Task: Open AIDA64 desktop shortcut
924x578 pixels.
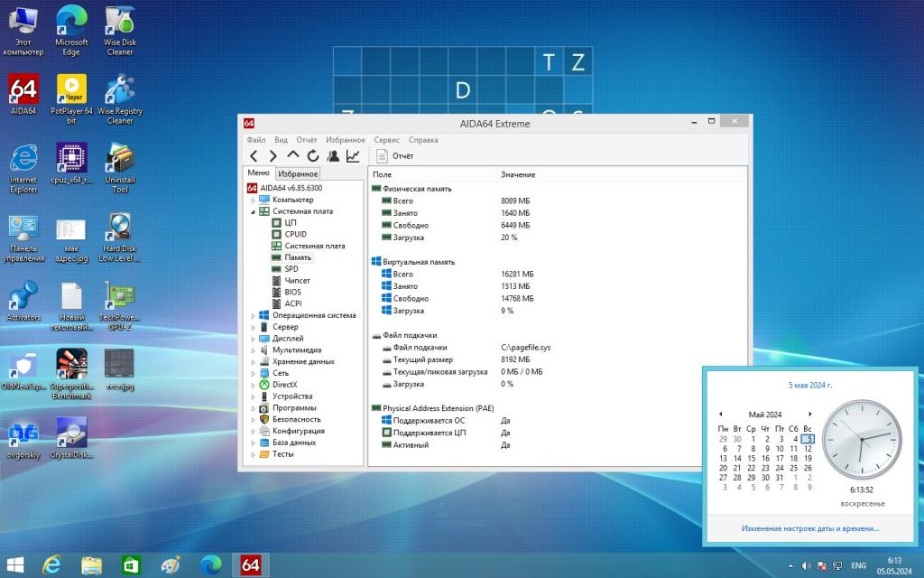Action: point(23,94)
